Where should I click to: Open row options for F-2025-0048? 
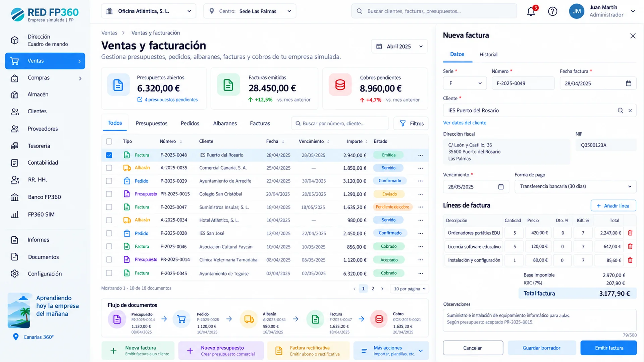pyautogui.click(x=421, y=155)
